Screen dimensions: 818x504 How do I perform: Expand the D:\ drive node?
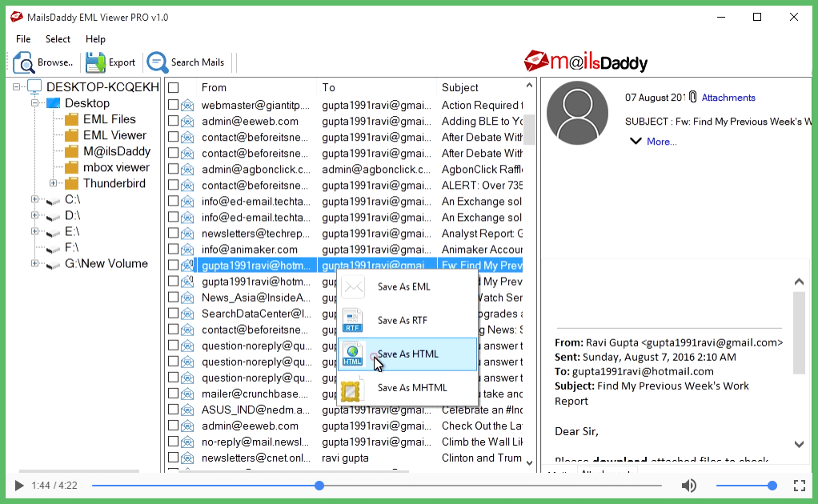34,215
